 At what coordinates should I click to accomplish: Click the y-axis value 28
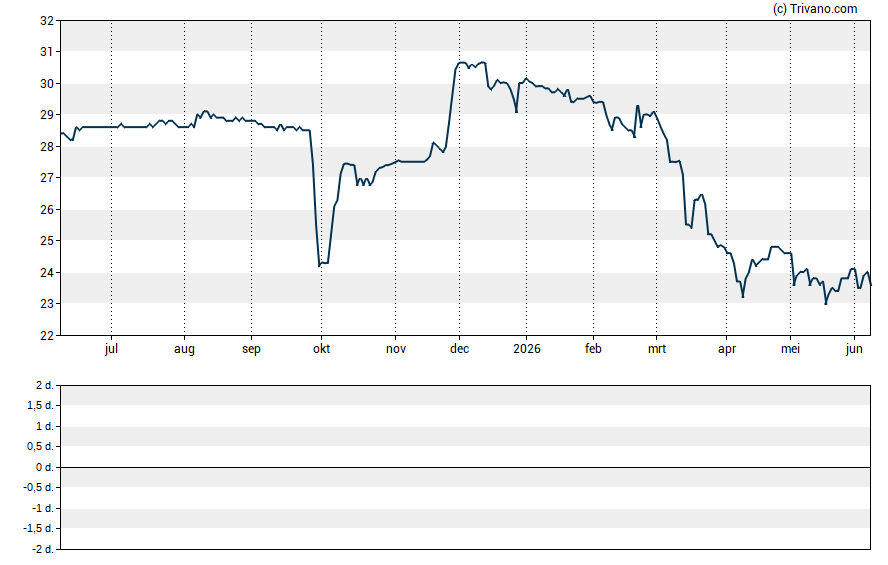pos(47,147)
